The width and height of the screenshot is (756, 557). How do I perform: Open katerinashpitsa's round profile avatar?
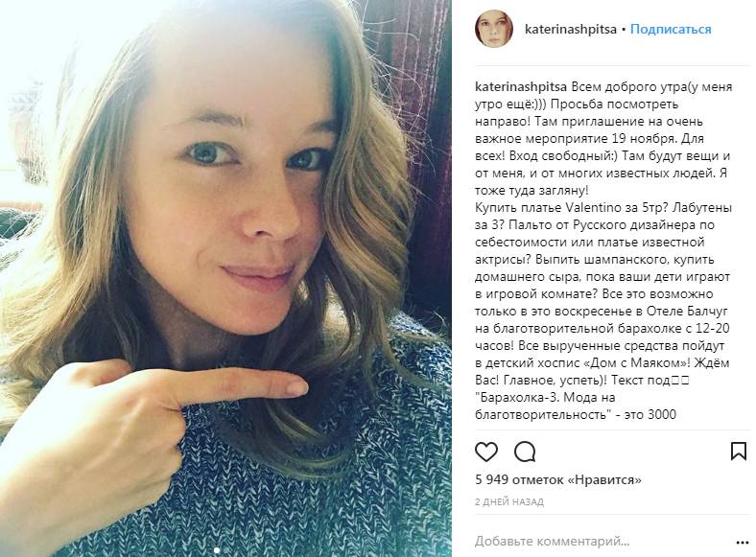point(493,29)
